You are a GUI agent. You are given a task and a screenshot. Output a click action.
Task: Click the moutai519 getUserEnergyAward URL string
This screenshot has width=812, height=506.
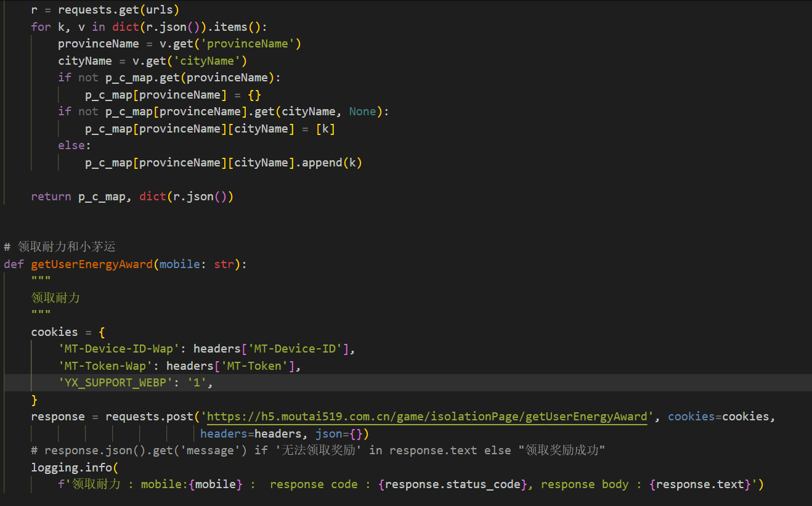click(428, 417)
